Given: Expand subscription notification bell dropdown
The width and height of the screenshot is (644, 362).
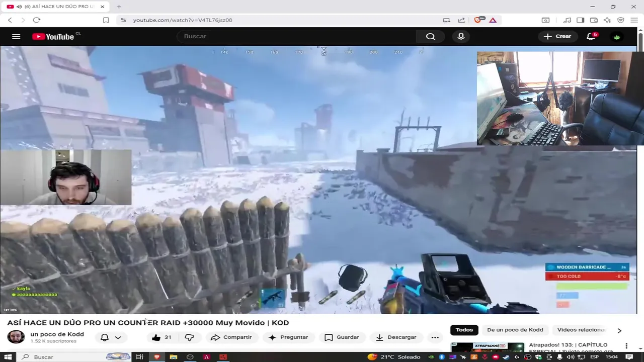Looking at the screenshot, I should (x=111, y=337).
